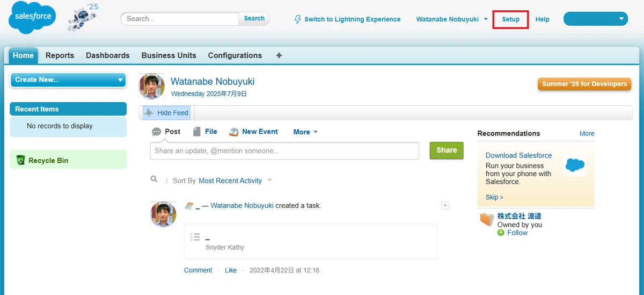Click Switch to Lightning Experience link
Viewport: 644px width, 295px height.
pyautogui.click(x=352, y=19)
